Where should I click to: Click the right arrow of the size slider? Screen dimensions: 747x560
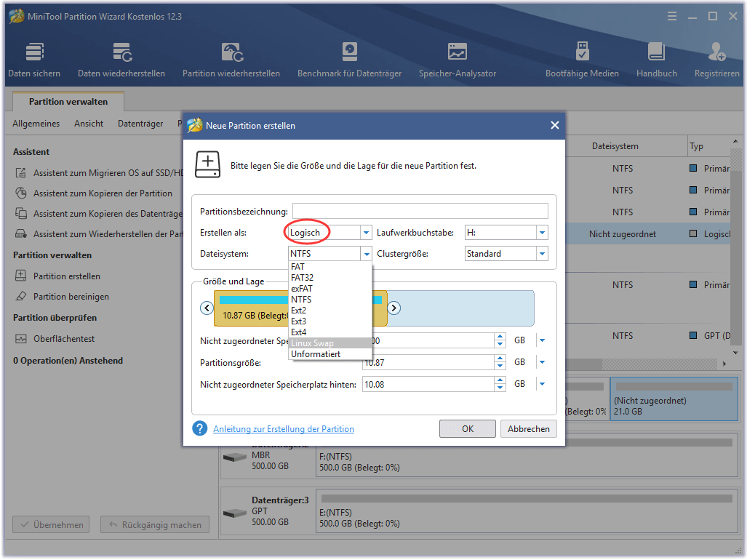[x=394, y=308]
